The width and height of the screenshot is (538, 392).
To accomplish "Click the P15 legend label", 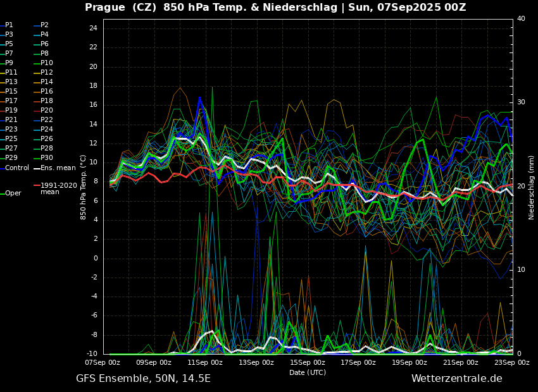I will coord(11,92).
